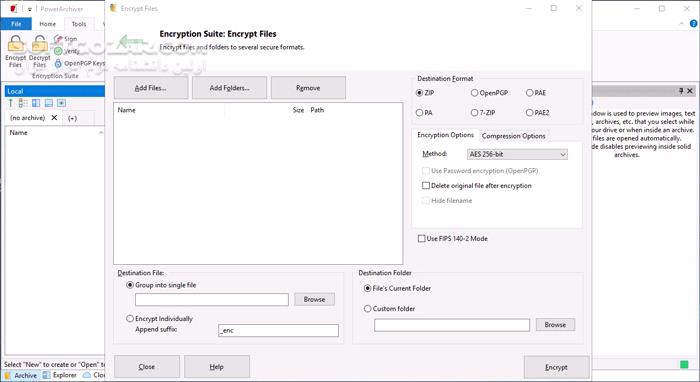Click the PowerArchiver app icon in title bar

click(x=13, y=8)
